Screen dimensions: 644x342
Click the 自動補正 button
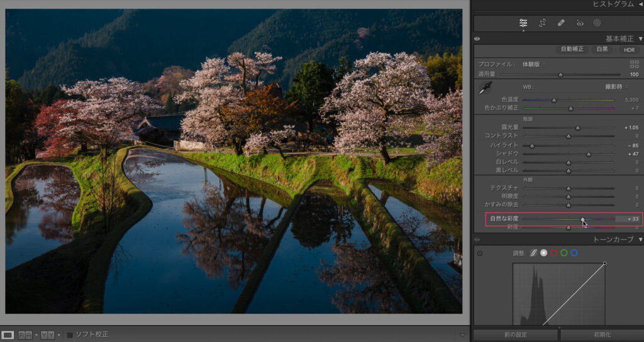572,50
